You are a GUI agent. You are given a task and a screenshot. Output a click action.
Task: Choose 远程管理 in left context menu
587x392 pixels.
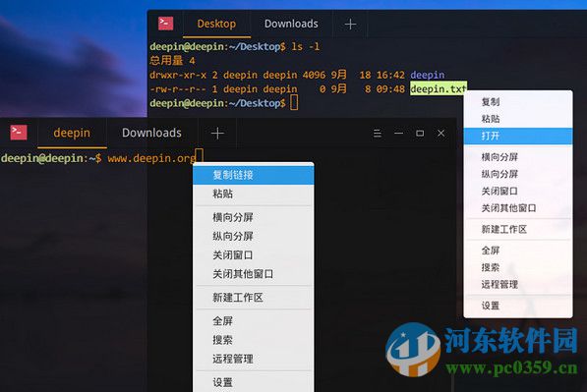[254, 359]
